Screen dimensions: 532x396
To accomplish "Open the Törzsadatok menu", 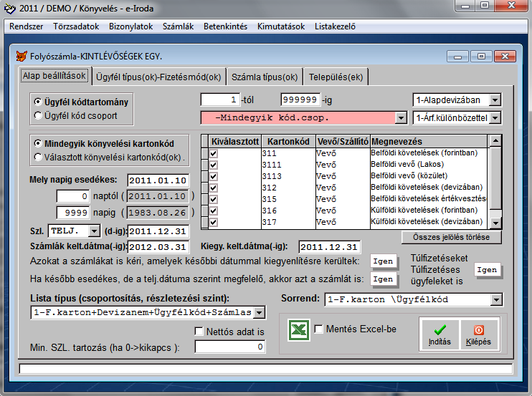I will click(77, 26).
